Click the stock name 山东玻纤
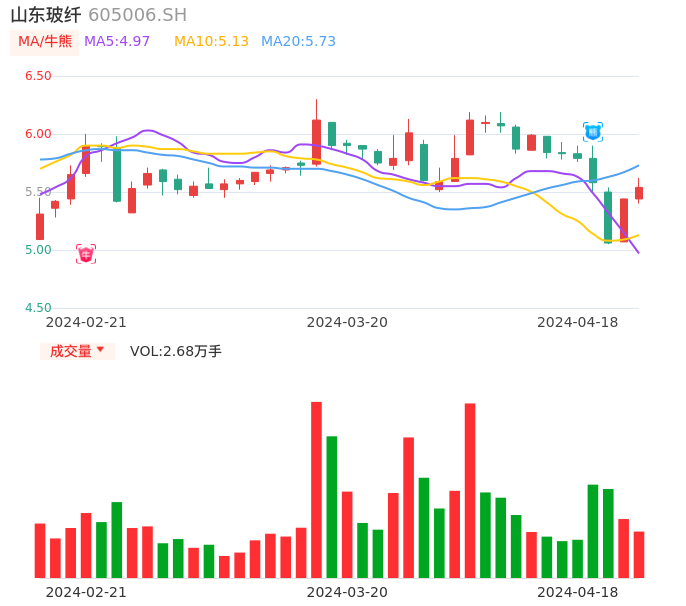 point(46,15)
